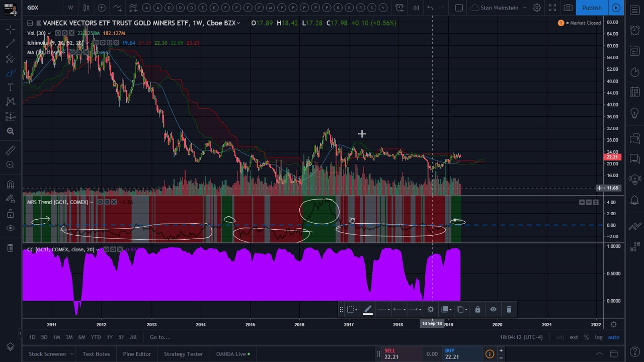Select the brush drawing tool

tap(10, 73)
